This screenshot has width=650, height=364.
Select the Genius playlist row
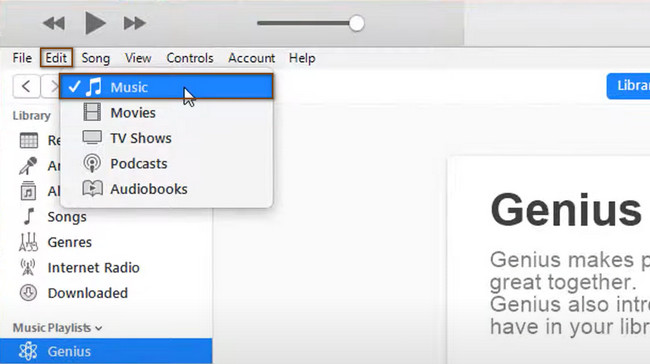pyautogui.click(x=106, y=351)
